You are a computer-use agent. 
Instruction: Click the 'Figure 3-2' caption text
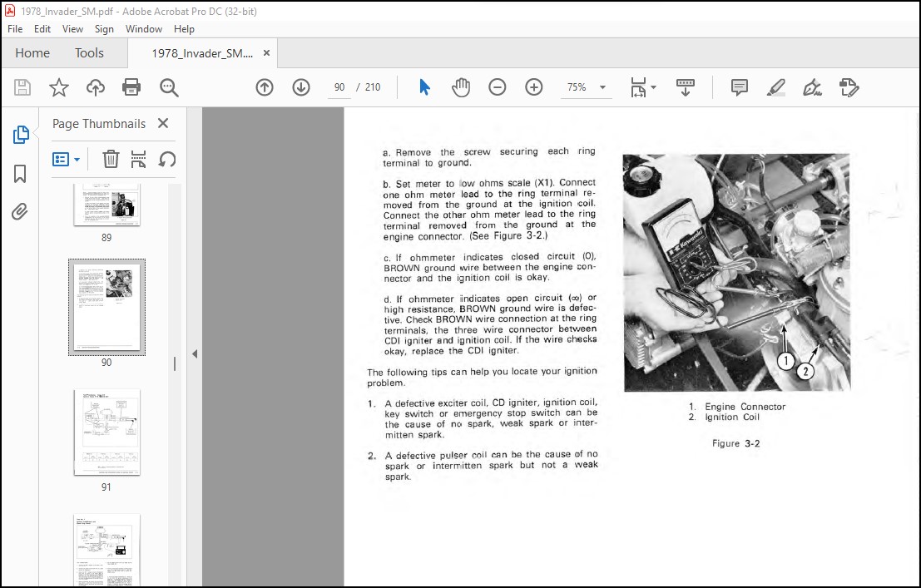pyautogui.click(x=736, y=443)
